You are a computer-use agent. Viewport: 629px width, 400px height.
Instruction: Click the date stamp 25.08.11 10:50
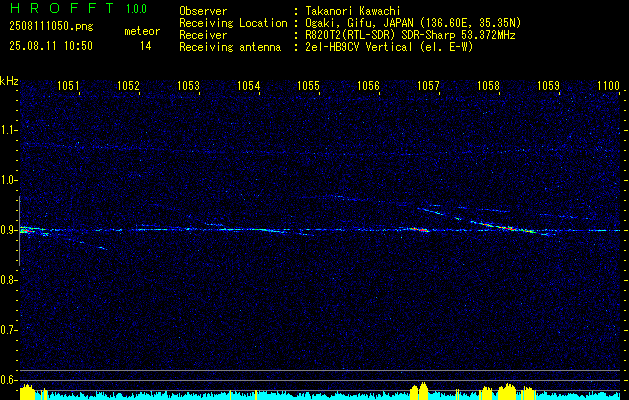51,46
